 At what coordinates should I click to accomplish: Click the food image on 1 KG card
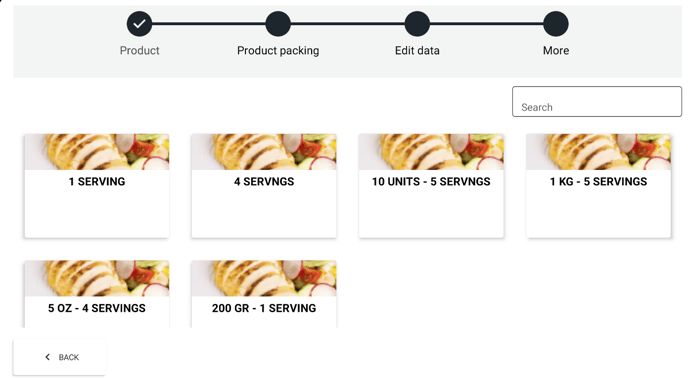click(x=598, y=152)
